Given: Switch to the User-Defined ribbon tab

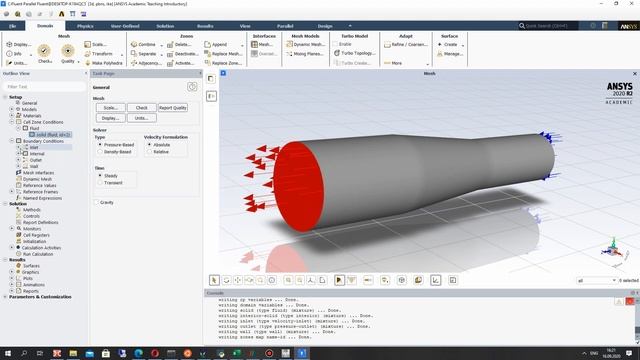Looking at the screenshot, I should [125, 26].
